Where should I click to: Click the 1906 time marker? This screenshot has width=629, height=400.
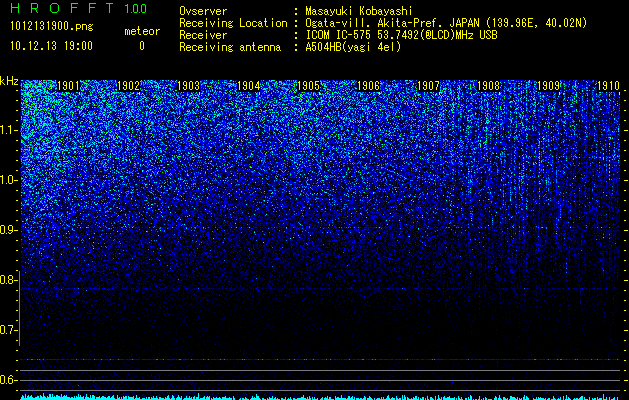pos(369,86)
